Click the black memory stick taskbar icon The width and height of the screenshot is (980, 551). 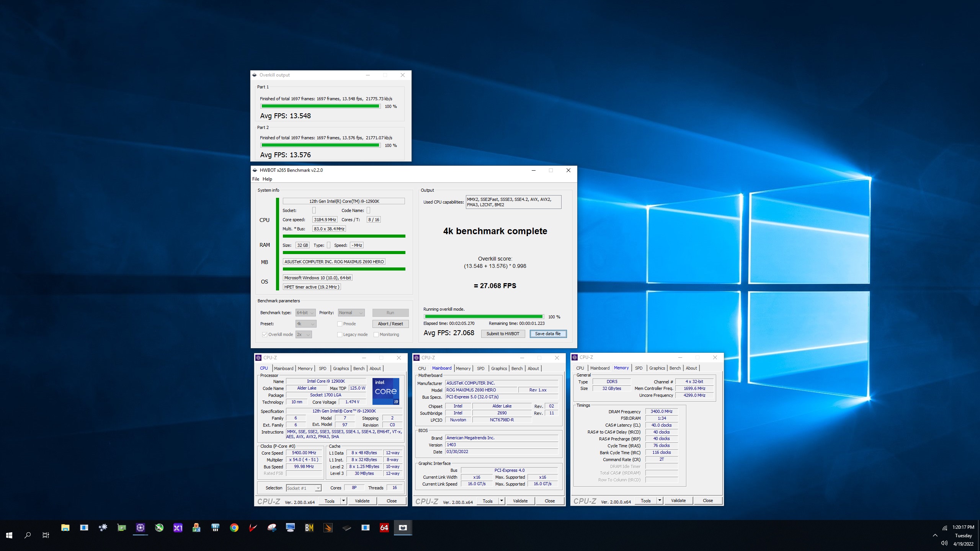(347, 528)
